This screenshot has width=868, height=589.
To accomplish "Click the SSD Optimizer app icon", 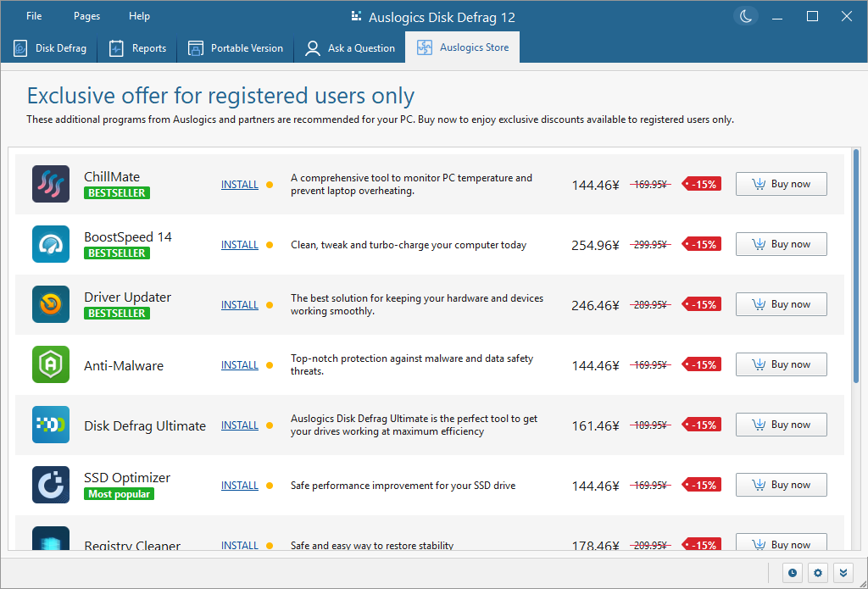I will (51, 485).
